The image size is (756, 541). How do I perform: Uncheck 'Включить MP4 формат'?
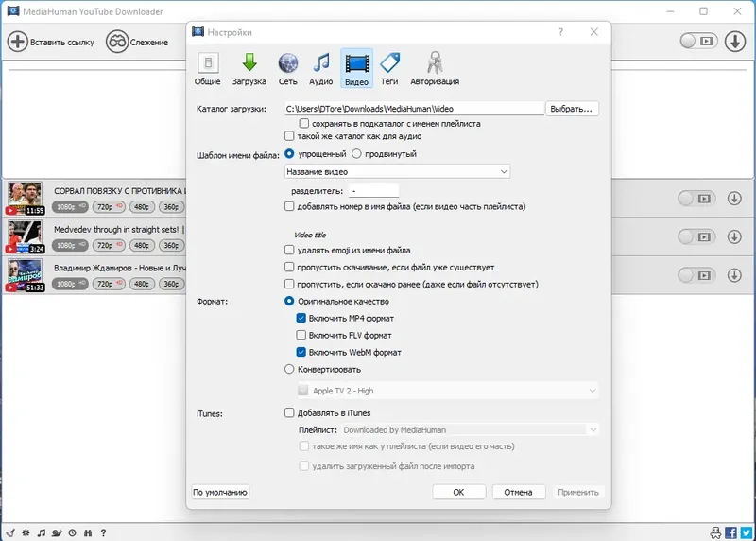pos(301,318)
